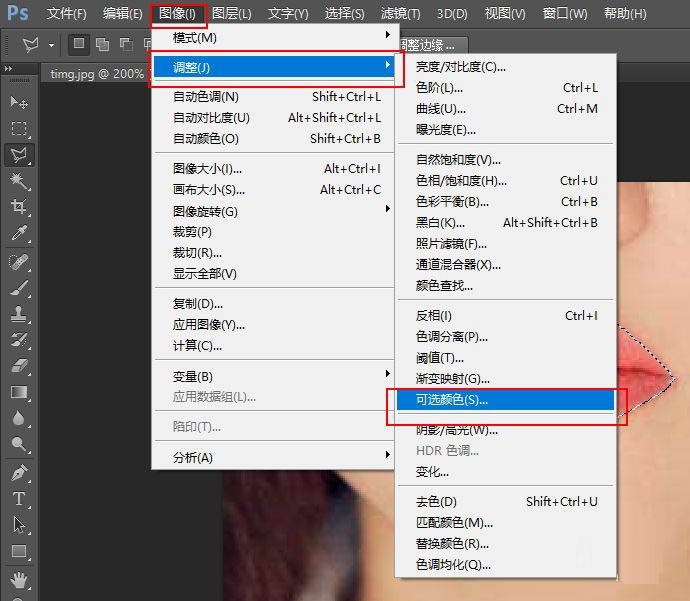The width and height of the screenshot is (690, 601).
Task: Select the Horizontal Type tool
Action: pyautogui.click(x=19, y=498)
